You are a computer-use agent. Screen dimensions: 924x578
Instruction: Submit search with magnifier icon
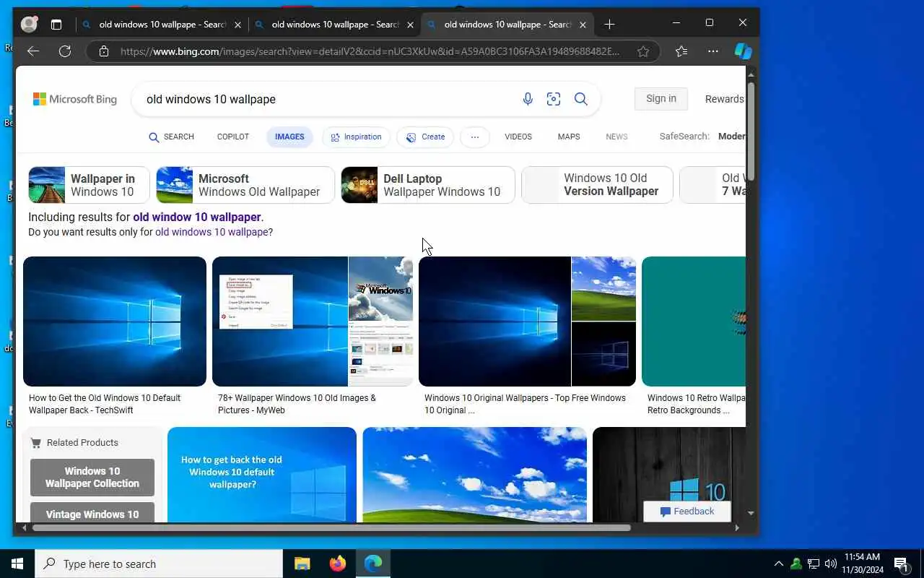click(x=581, y=99)
